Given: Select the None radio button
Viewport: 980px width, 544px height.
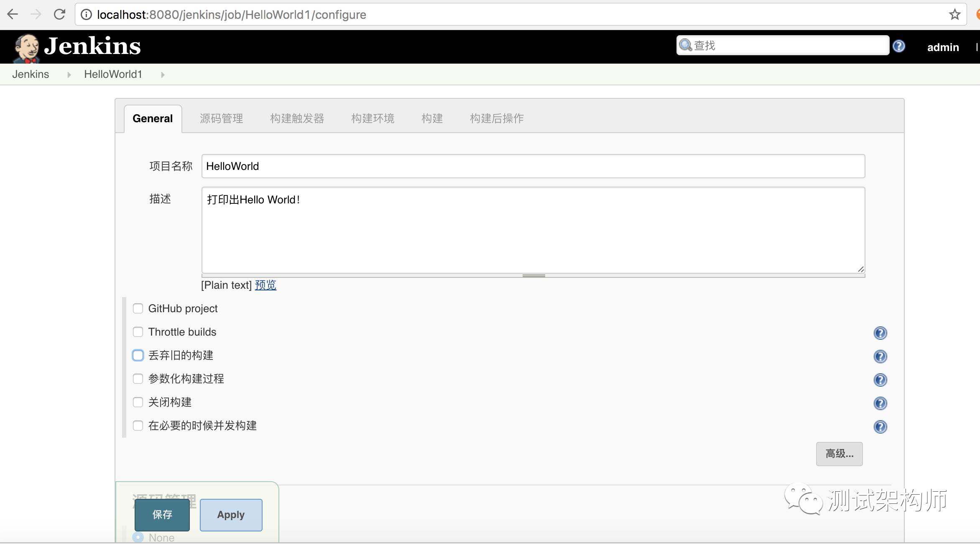Looking at the screenshot, I should [138, 537].
